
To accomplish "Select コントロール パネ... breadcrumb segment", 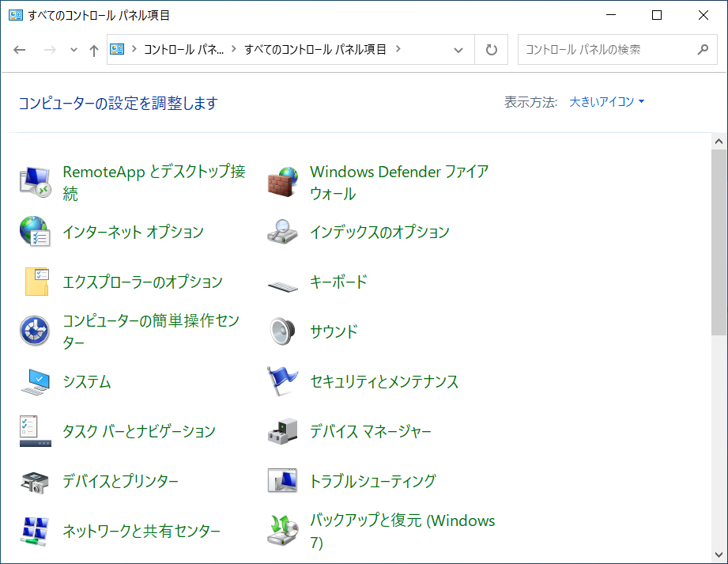I will [183, 49].
